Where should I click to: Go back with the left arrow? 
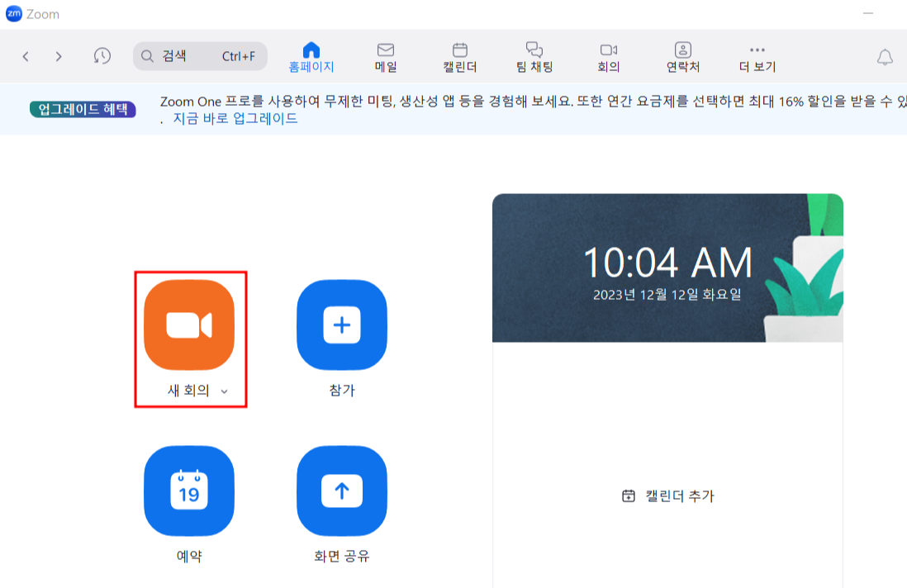(x=26, y=56)
